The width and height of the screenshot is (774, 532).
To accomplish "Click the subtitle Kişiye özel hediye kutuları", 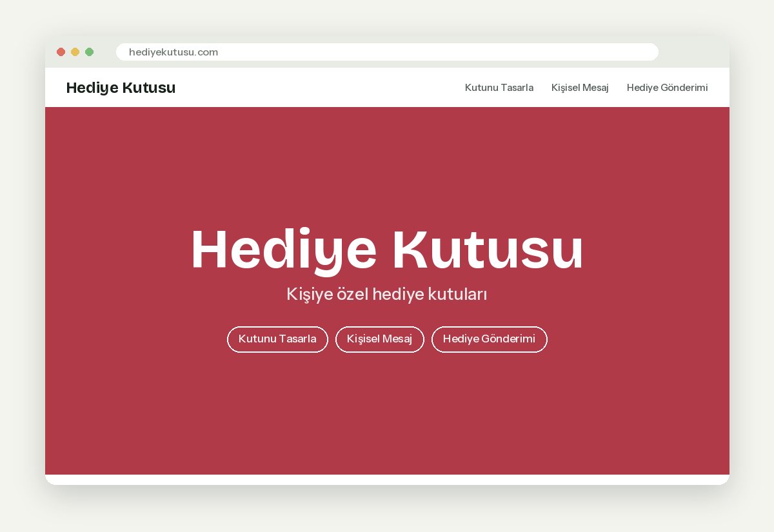I will click(x=387, y=294).
